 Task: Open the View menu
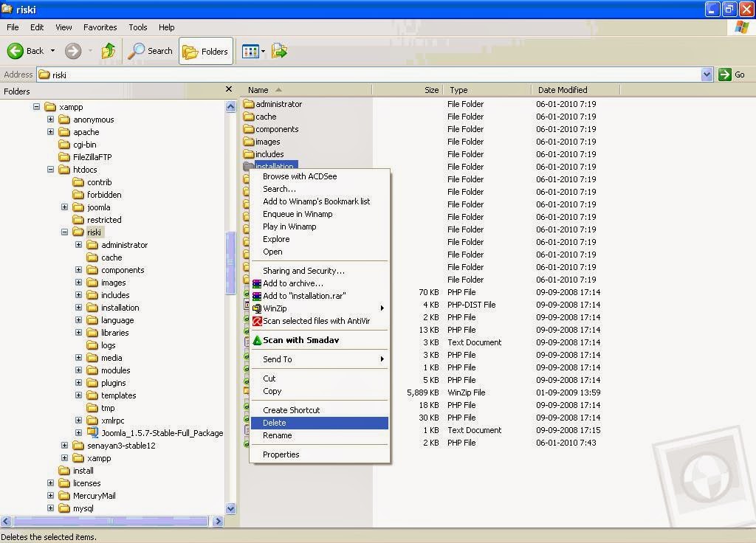(63, 27)
